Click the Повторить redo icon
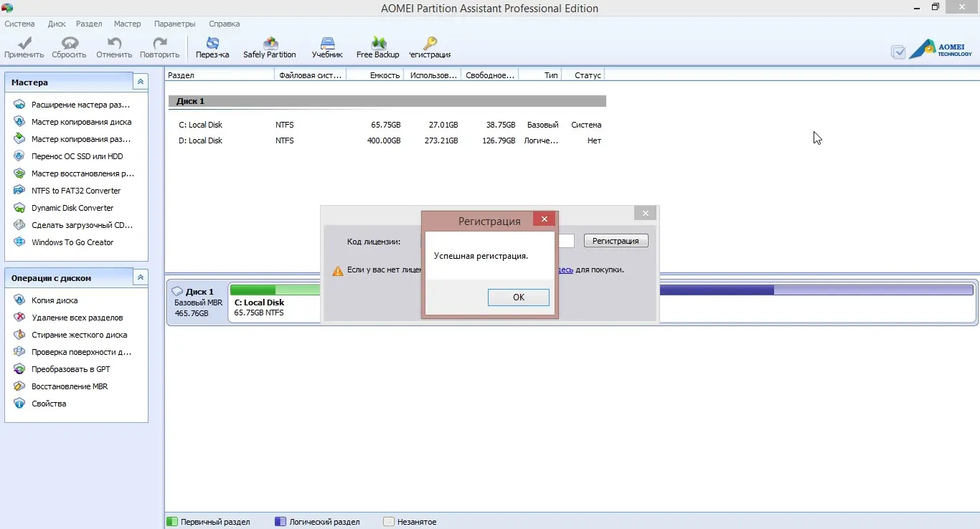 click(160, 48)
